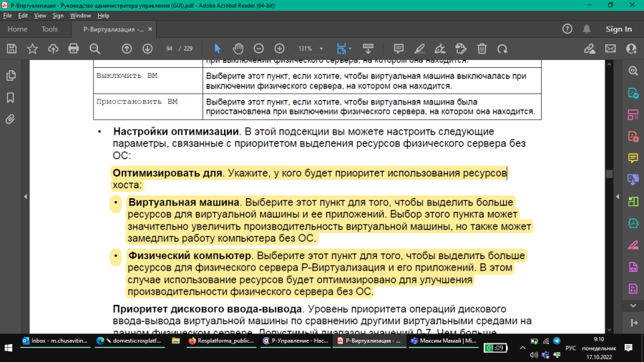Add the document to starred favorites
Image resolution: width=644 pixels, height=362 pixels.
coord(32,49)
